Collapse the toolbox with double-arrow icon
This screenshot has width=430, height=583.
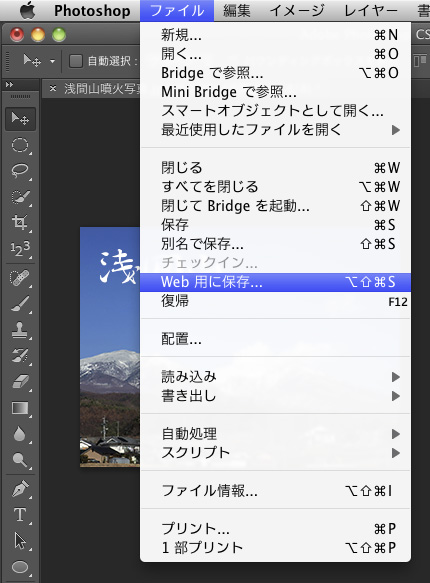pos(9,85)
